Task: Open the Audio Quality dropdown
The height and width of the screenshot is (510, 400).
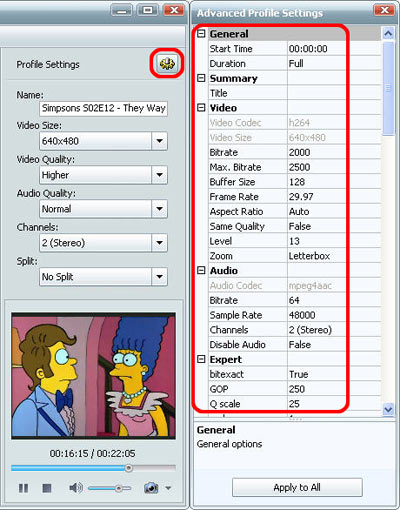Action: tap(159, 209)
